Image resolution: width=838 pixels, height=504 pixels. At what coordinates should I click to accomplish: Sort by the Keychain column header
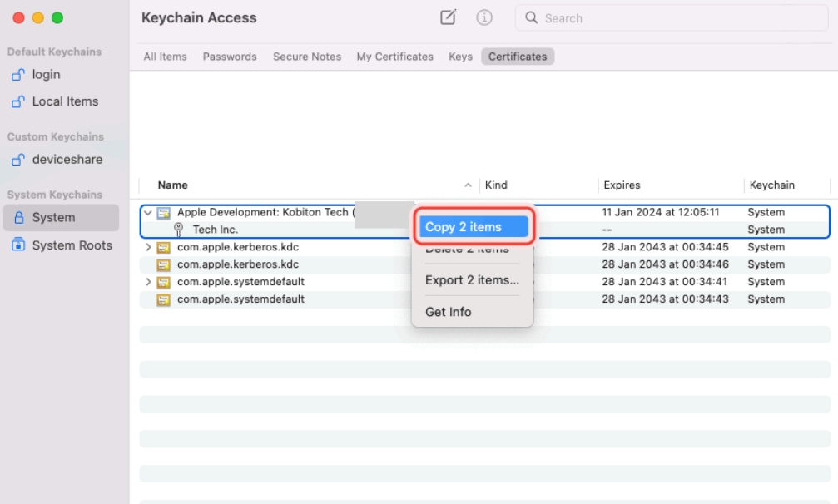coord(771,185)
